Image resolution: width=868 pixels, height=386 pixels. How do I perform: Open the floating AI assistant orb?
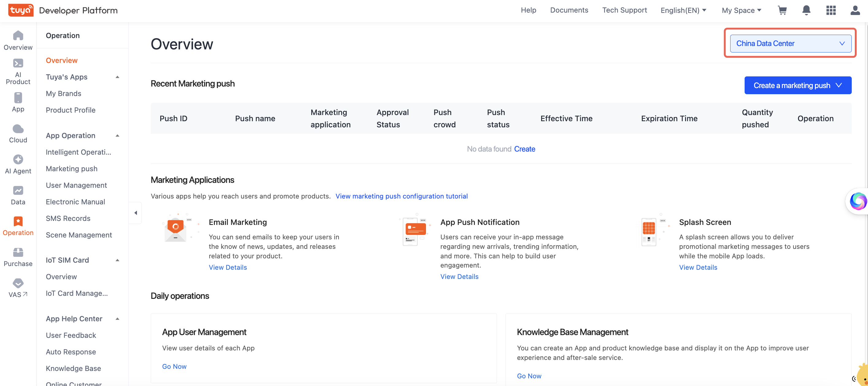coord(858,201)
